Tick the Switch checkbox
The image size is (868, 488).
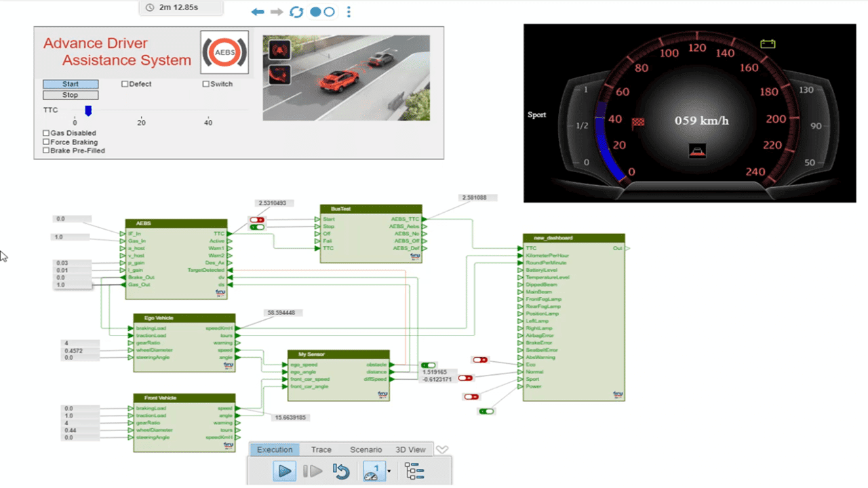click(x=206, y=84)
